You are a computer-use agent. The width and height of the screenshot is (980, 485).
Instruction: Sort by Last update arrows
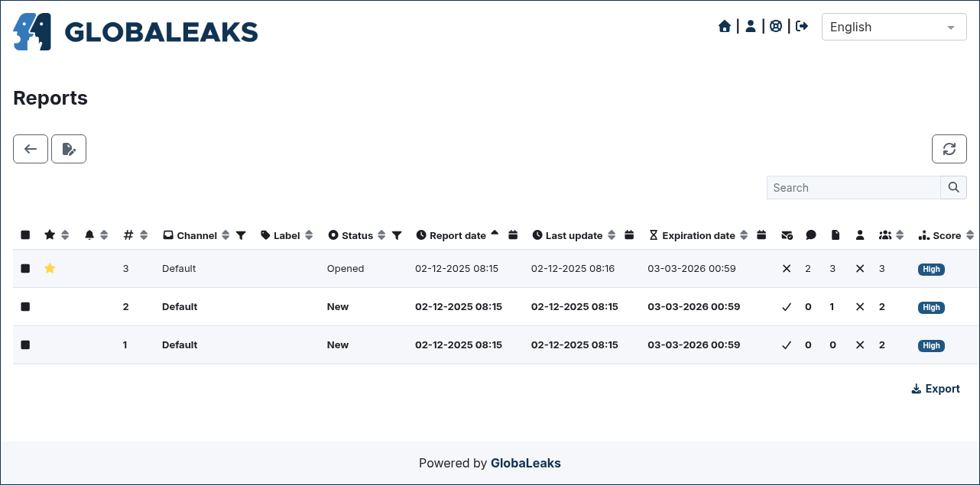[611, 235]
